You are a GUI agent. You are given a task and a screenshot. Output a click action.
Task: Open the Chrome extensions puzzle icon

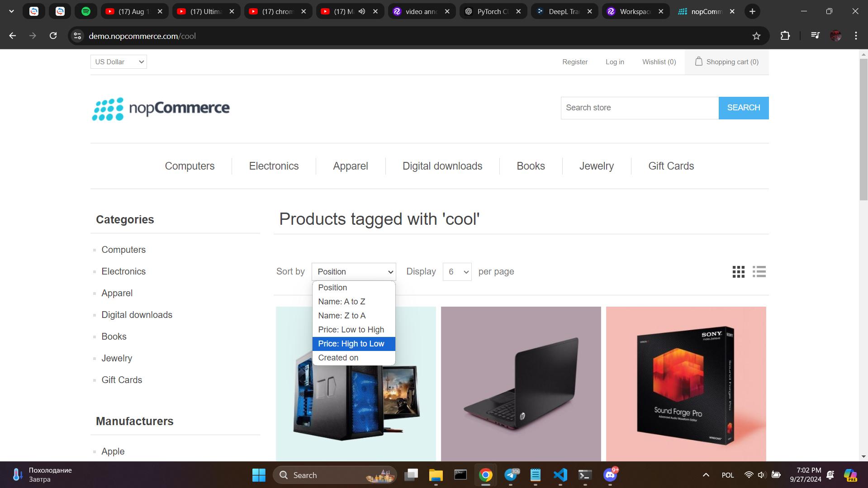click(x=785, y=36)
